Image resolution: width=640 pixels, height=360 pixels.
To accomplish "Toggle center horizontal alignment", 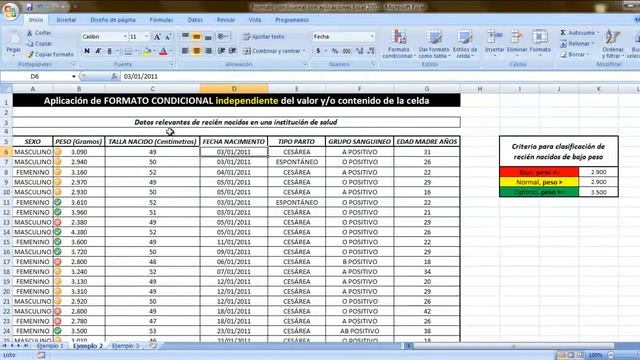I will point(196,51).
